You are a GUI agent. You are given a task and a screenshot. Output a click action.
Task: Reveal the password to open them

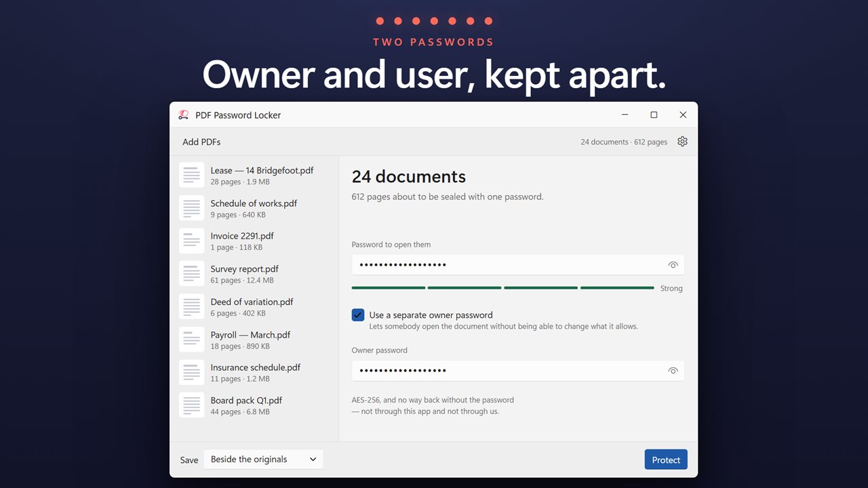point(673,265)
